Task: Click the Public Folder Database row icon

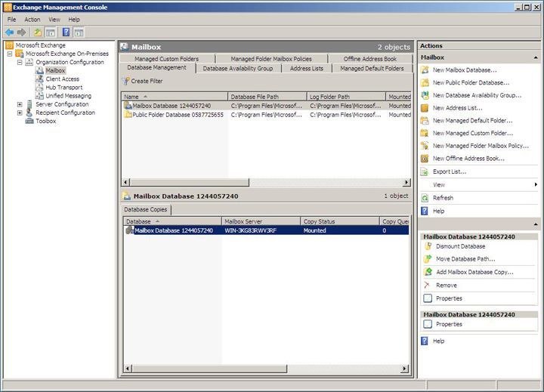Action: coord(128,115)
